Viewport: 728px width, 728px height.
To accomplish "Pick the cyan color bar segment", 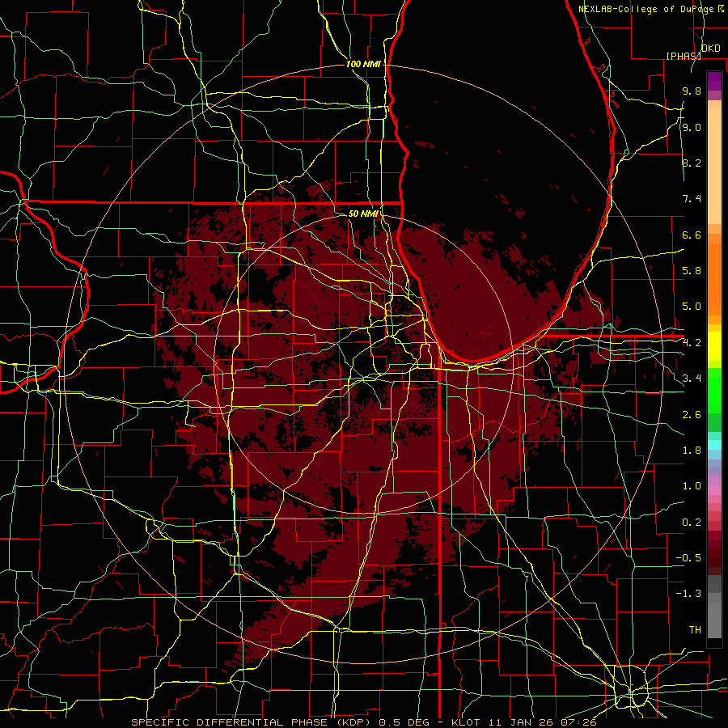I will click(x=714, y=445).
